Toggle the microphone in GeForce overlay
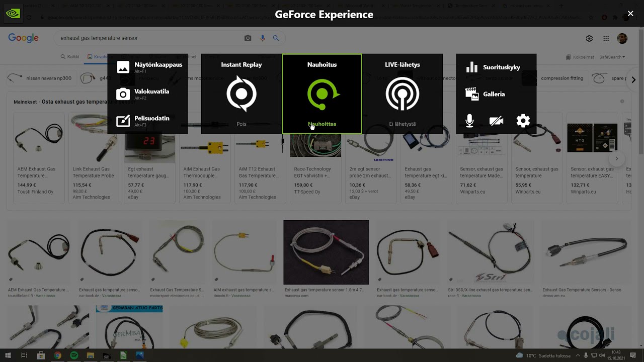Viewport: 644px width, 362px height. [x=469, y=121]
